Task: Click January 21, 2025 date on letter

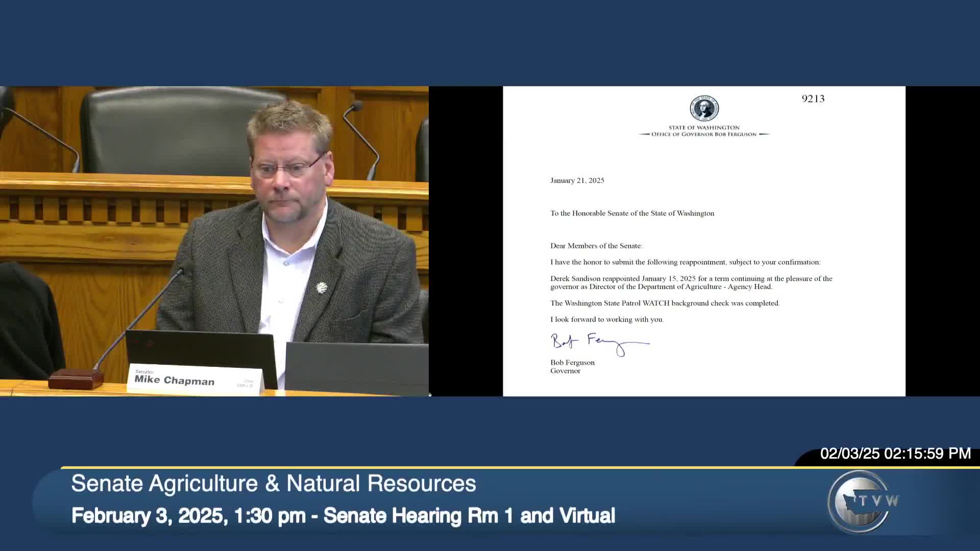Action: [x=577, y=181]
